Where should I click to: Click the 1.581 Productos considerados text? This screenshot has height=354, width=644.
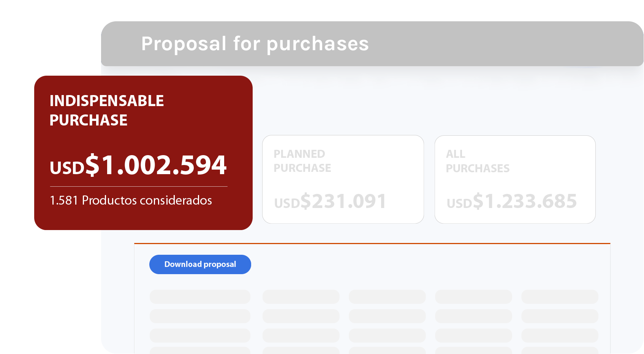pos(131,200)
